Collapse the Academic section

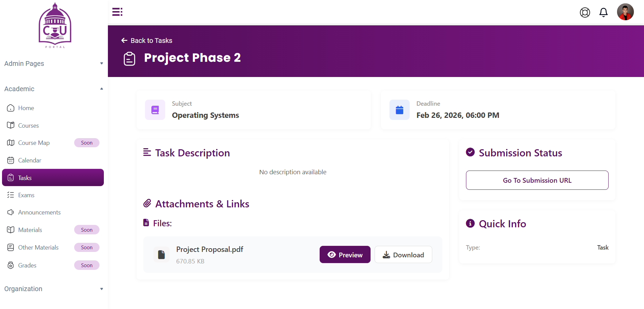54,89
